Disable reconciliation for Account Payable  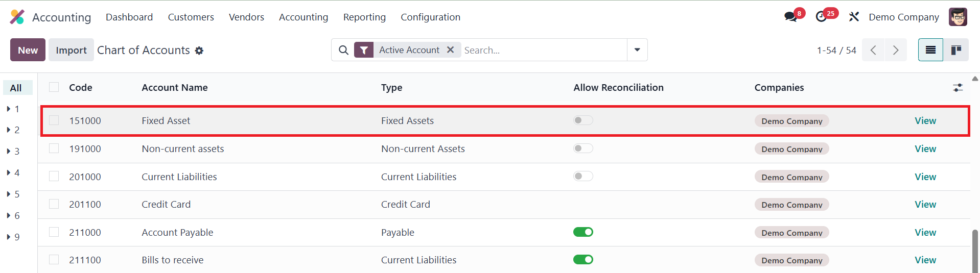point(583,232)
